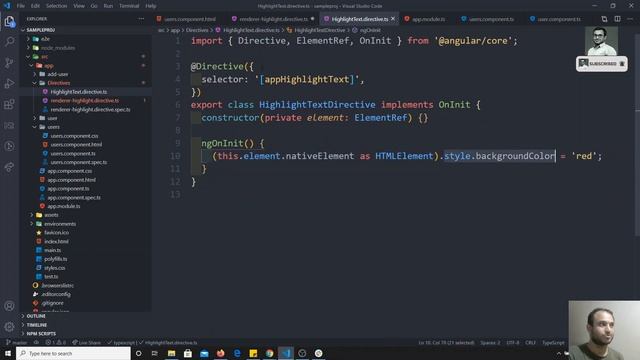The width and height of the screenshot is (640, 360).
Task: Open the Terminal menu
Action: 129,6
